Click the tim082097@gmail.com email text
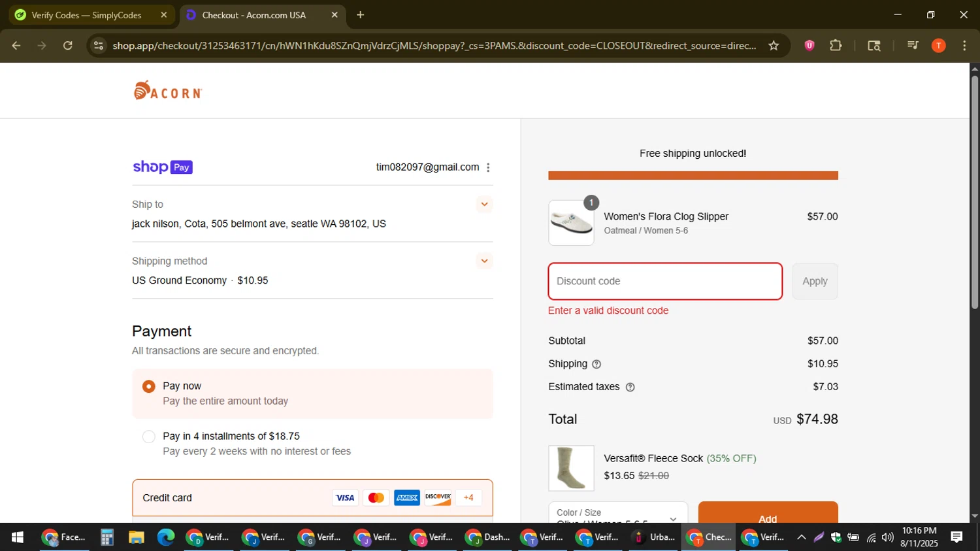980x551 pixels. click(x=427, y=167)
